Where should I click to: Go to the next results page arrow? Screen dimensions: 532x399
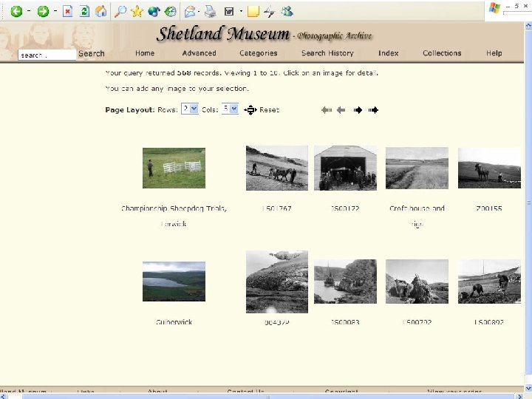(358, 110)
